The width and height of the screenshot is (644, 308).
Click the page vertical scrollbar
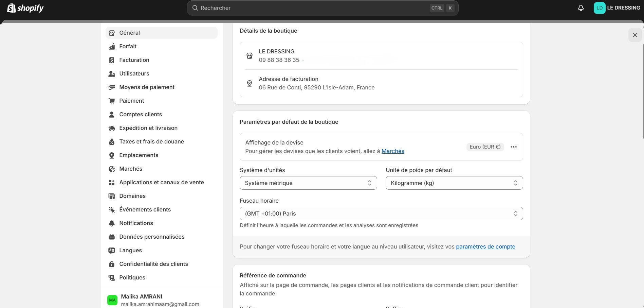[643, 92]
